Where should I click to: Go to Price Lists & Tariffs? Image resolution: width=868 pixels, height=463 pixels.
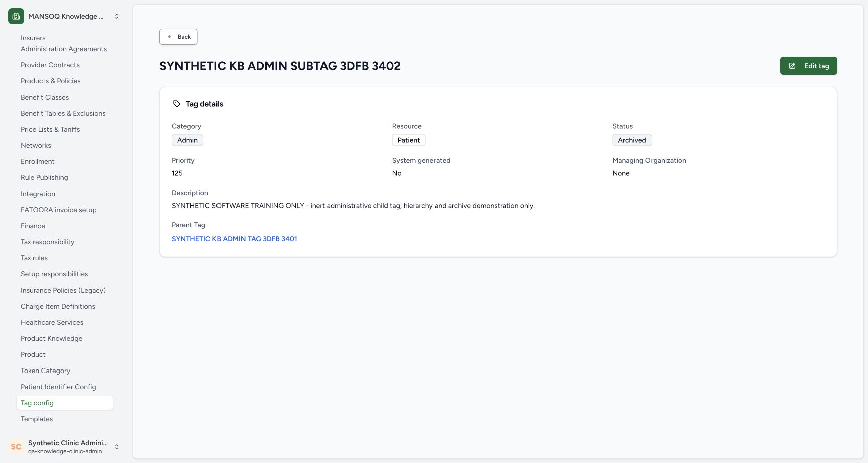point(50,129)
